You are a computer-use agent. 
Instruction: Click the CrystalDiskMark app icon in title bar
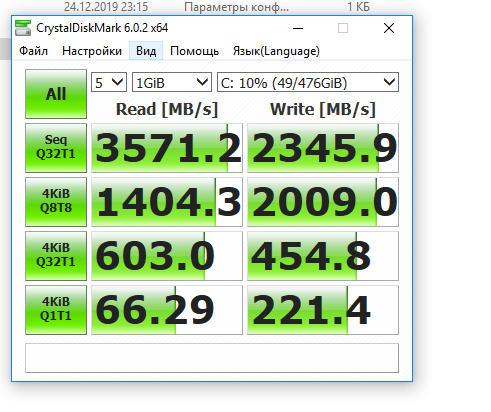23,28
